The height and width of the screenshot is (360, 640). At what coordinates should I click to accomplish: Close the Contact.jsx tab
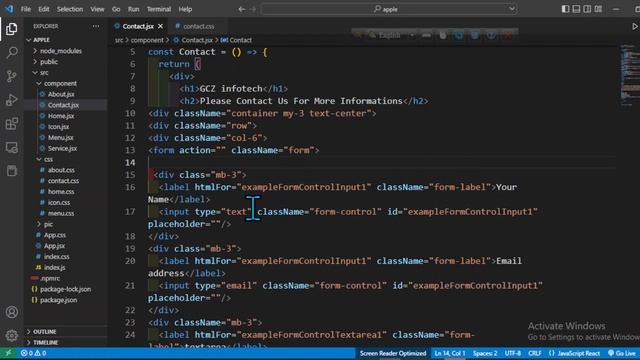click(160, 26)
